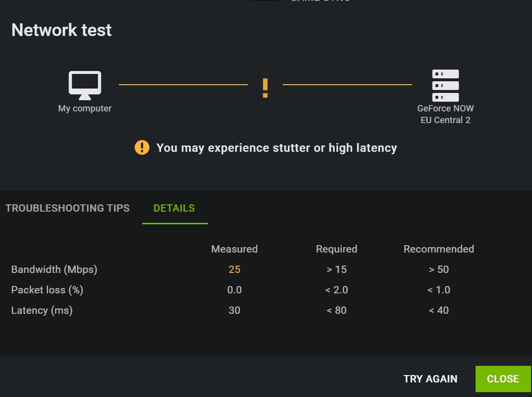532x397 pixels.
Task: Click the recommended bandwidth value > 50
Action: point(439,270)
